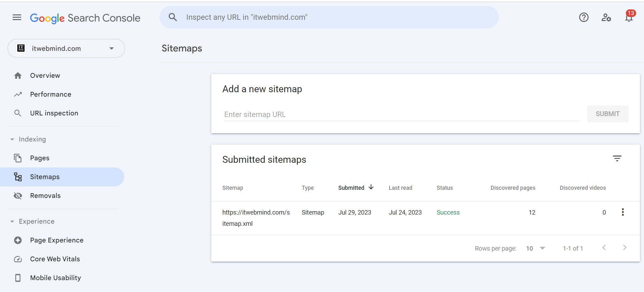Go to next page of sitemaps
Screen dimensions: 644x292
click(625, 248)
